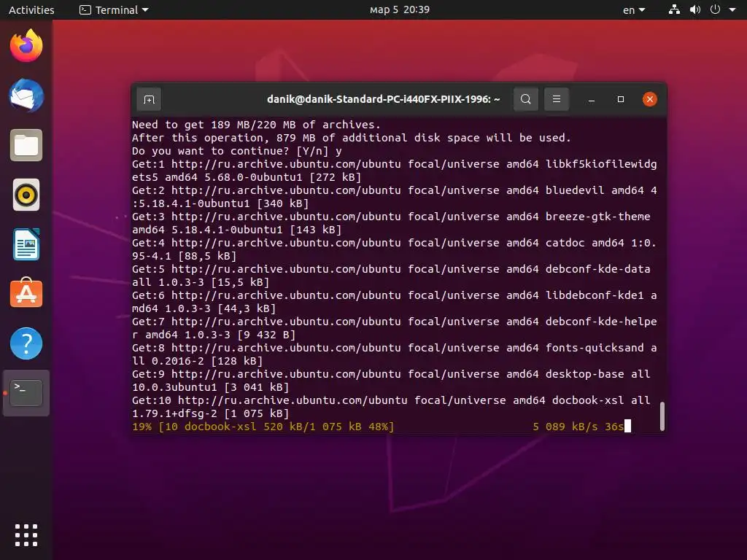Click the terminal title bar text
Image resolution: width=747 pixels, height=560 pixels.
pyautogui.click(x=384, y=99)
